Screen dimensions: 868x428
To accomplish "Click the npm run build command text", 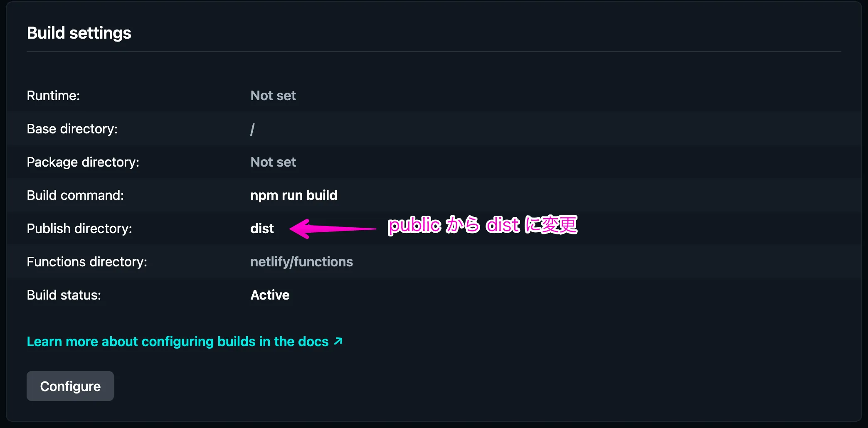I will pos(293,195).
